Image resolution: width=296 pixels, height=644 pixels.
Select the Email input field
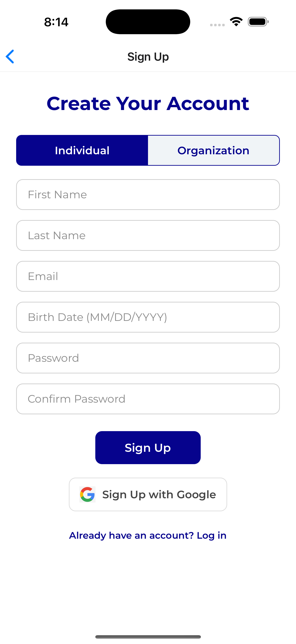pyautogui.click(x=148, y=276)
